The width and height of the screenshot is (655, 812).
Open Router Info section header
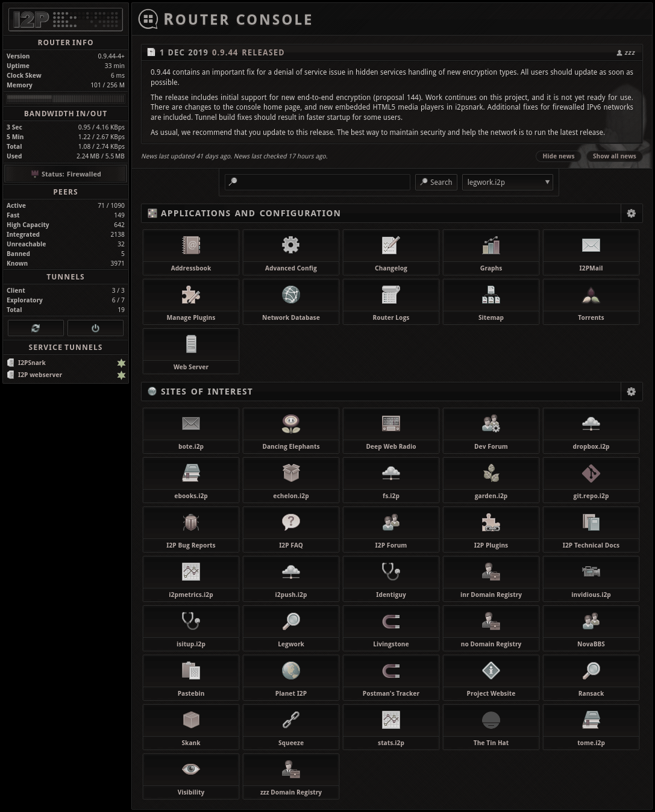pyautogui.click(x=66, y=43)
